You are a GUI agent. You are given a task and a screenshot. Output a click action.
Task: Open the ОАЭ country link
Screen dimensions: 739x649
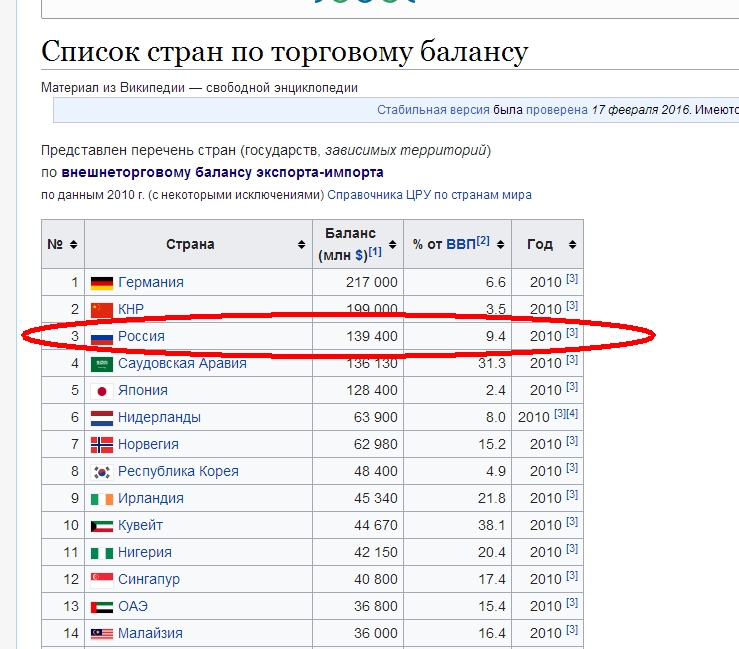[133, 607]
